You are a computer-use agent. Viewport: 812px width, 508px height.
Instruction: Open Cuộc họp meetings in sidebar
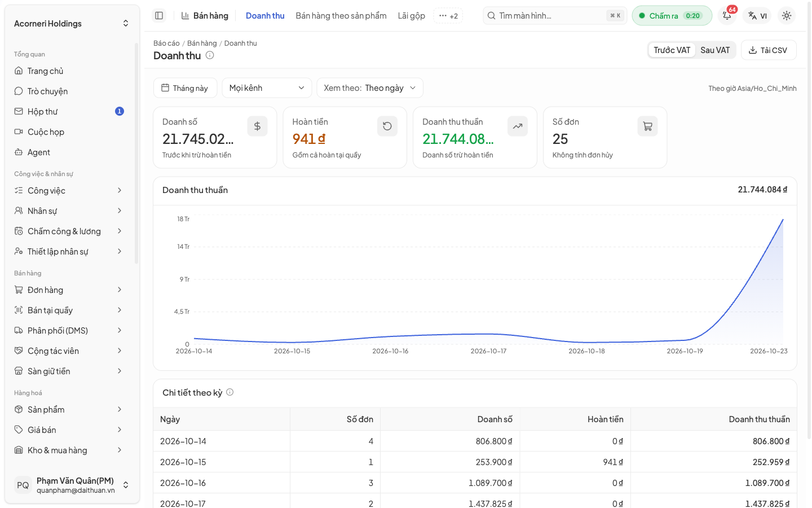click(69, 132)
